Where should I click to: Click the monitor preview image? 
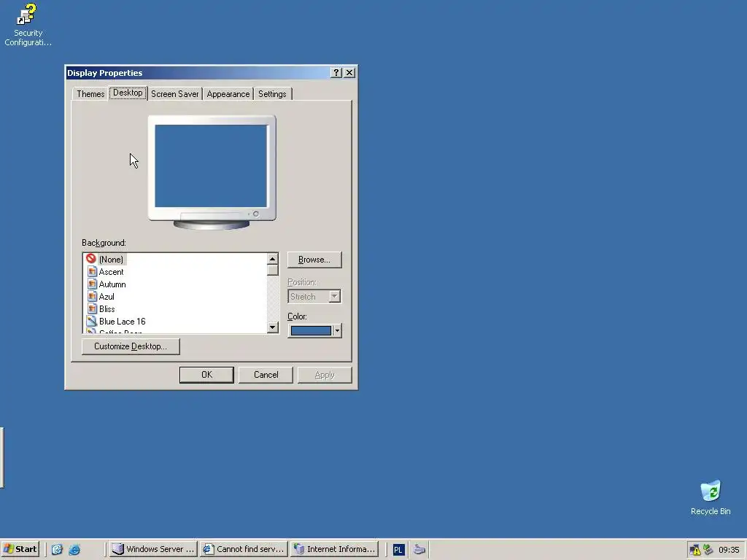coord(212,172)
